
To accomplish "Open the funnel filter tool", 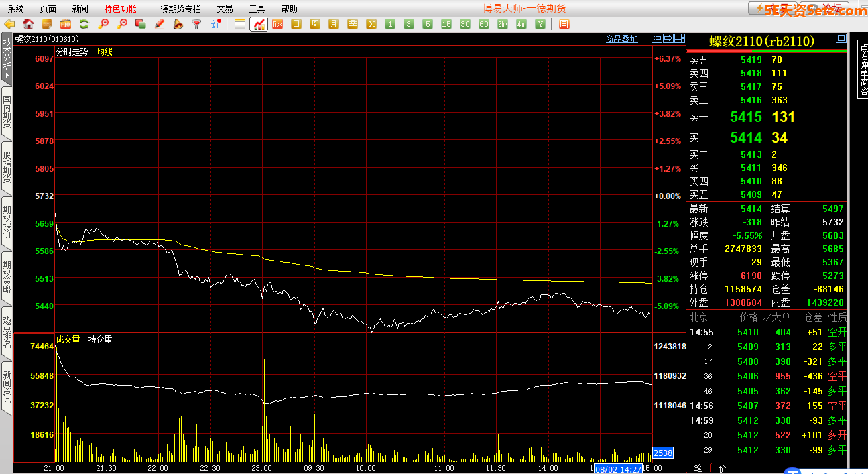I will click(x=196, y=24).
